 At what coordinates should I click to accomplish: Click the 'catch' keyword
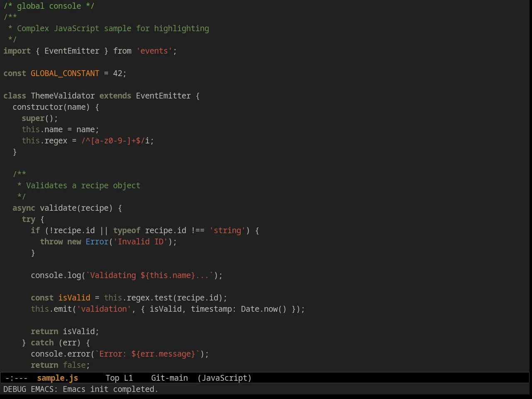[x=42, y=342]
